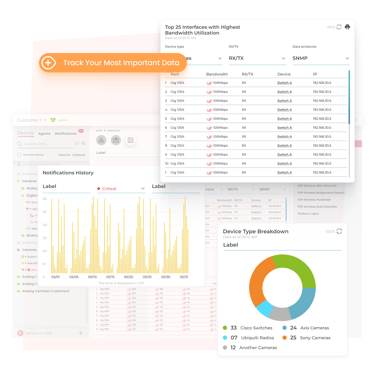Viewport: 375px width, 366px height.
Task: Click the Another Cameras legend entry
Action: tap(250, 348)
